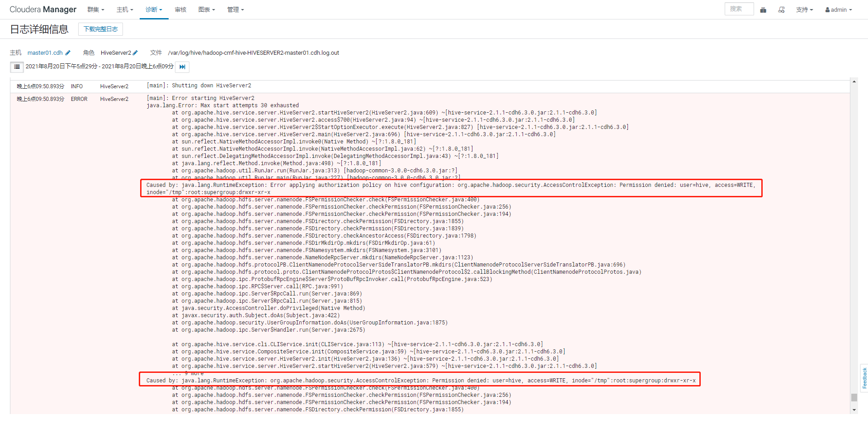Jump to latest logs using skip-to-end icon

(x=182, y=67)
